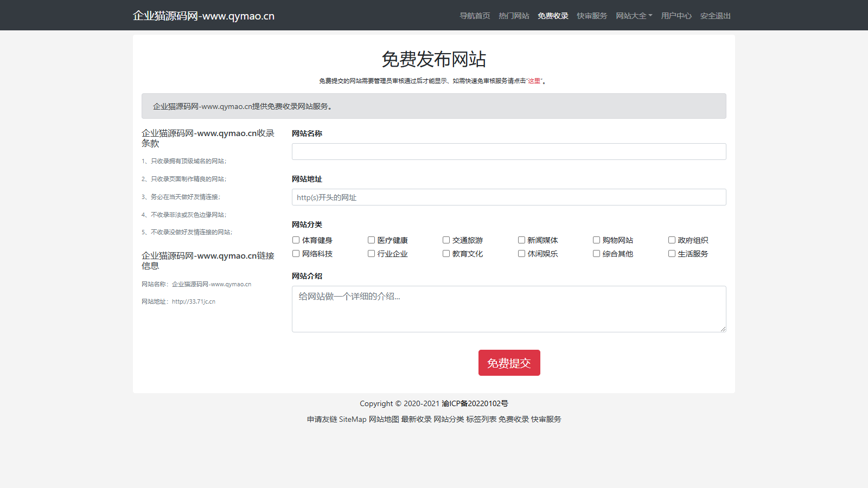
Task: Click the 网站名称 input field
Action: click(x=508, y=152)
